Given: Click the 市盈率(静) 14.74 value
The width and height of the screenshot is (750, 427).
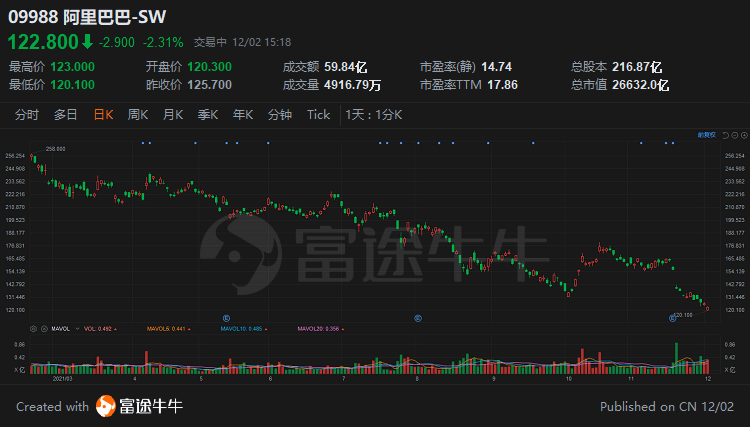Looking at the screenshot, I should click(496, 67).
